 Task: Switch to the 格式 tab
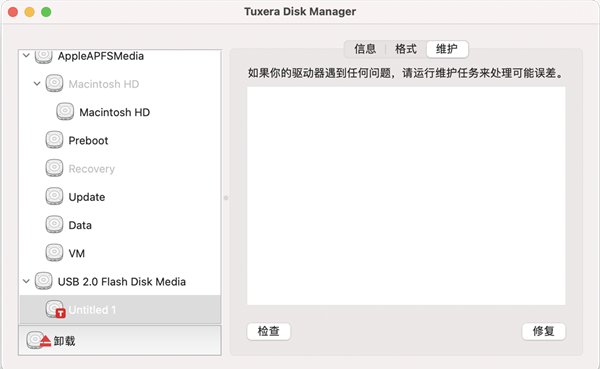[406, 49]
